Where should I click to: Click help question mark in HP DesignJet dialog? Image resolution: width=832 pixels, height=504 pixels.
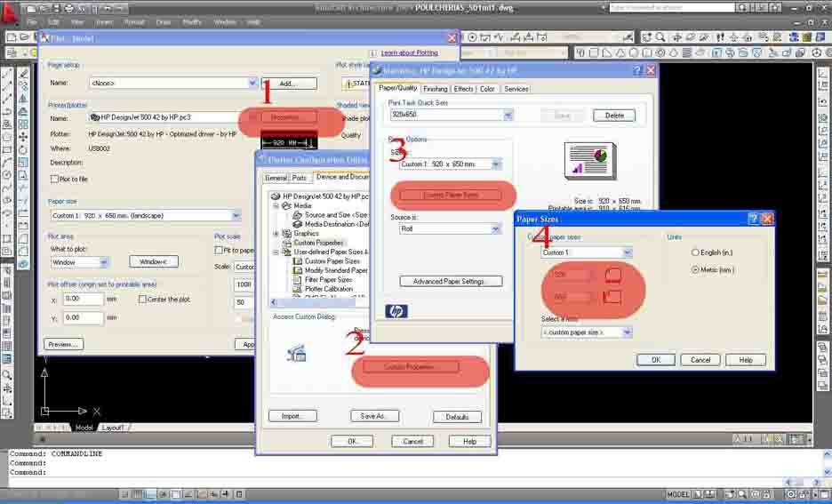(637, 70)
